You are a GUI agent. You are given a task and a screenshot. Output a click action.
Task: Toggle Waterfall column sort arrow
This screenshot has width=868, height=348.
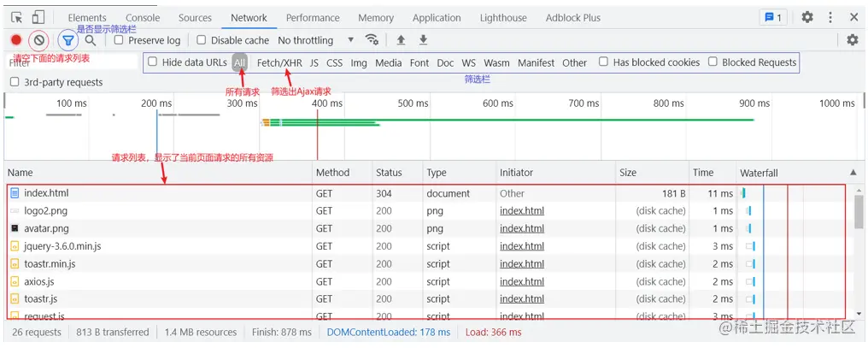[853, 173]
